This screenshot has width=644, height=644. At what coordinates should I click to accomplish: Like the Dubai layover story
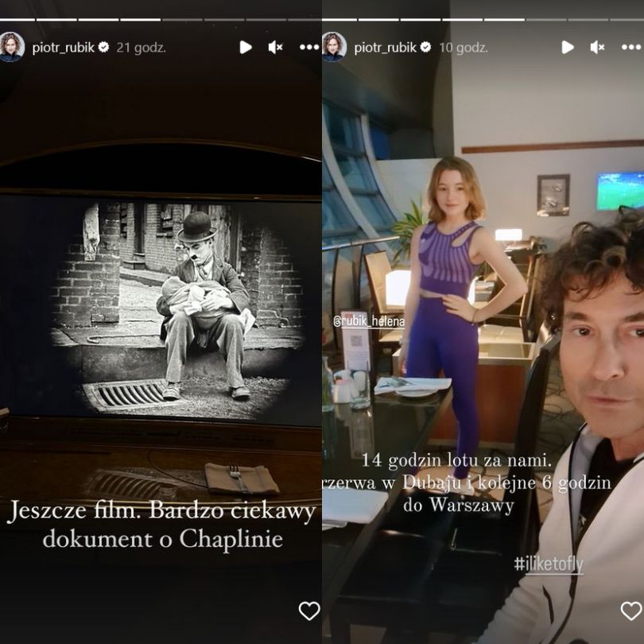point(630,611)
